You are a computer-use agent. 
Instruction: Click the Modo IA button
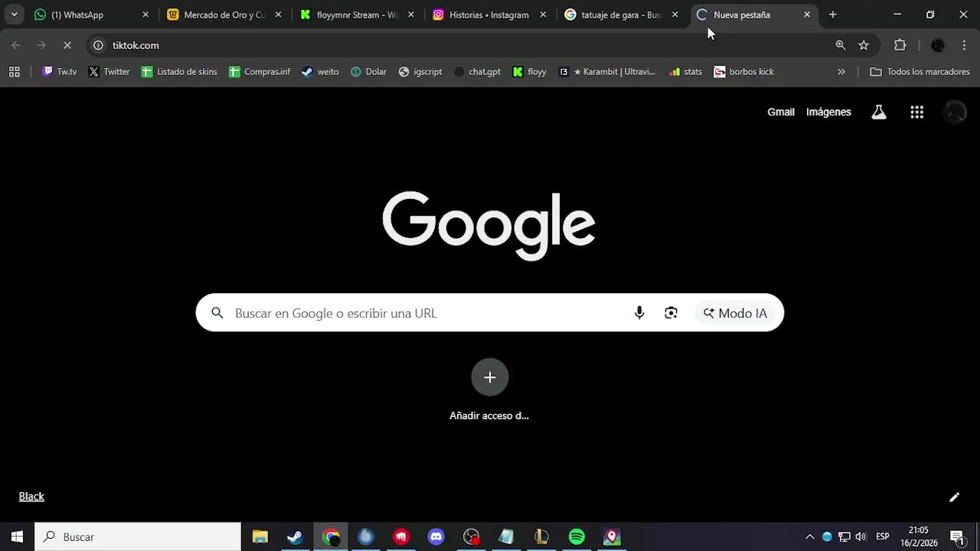[735, 313]
